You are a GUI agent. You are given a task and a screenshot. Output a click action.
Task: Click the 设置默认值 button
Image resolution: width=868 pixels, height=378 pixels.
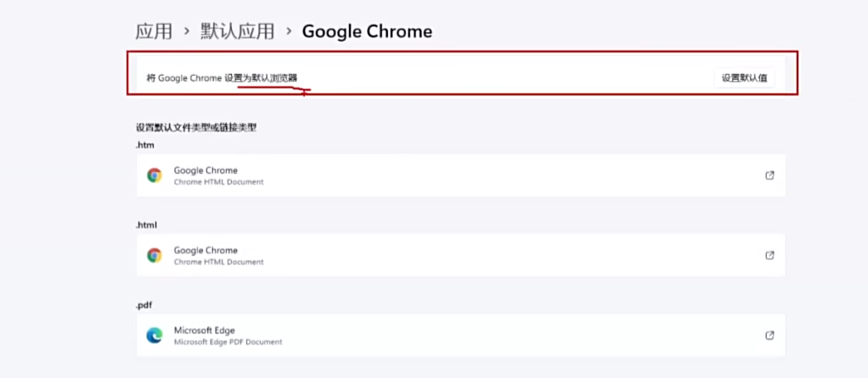click(x=744, y=78)
